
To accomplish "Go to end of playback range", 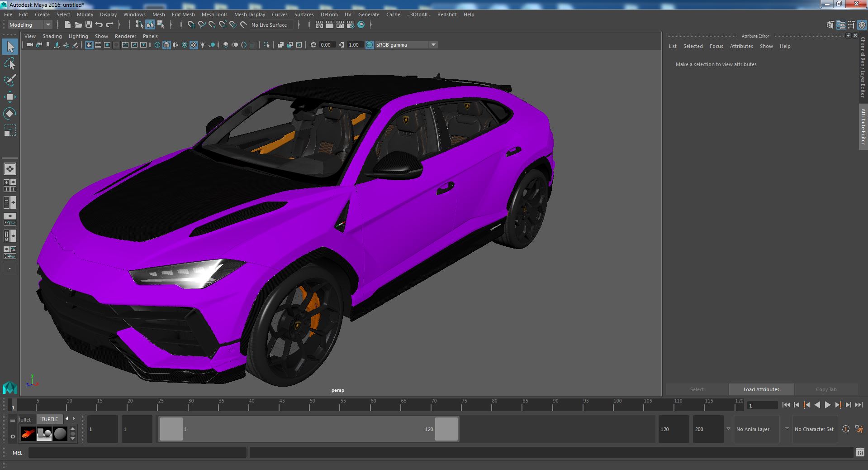I will click(859, 405).
